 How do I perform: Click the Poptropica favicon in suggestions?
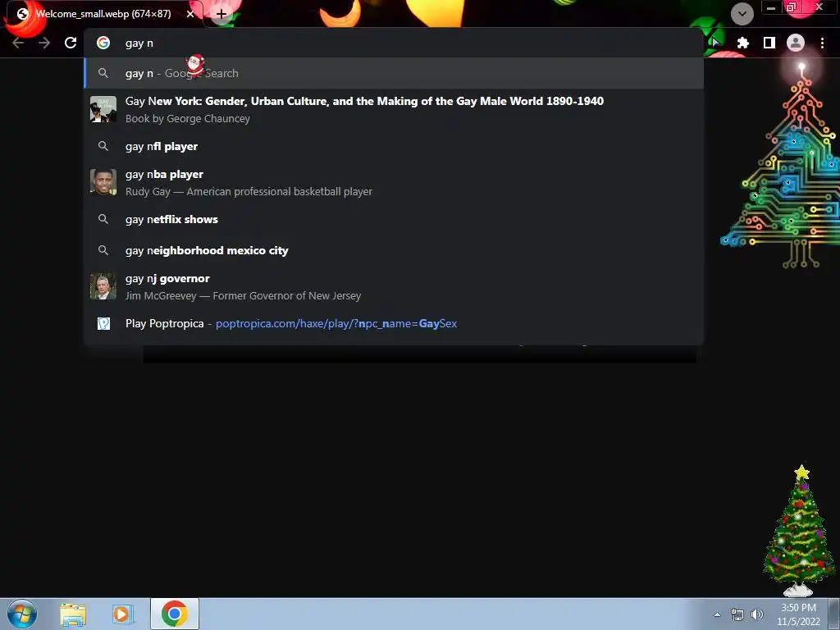pos(103,323)
